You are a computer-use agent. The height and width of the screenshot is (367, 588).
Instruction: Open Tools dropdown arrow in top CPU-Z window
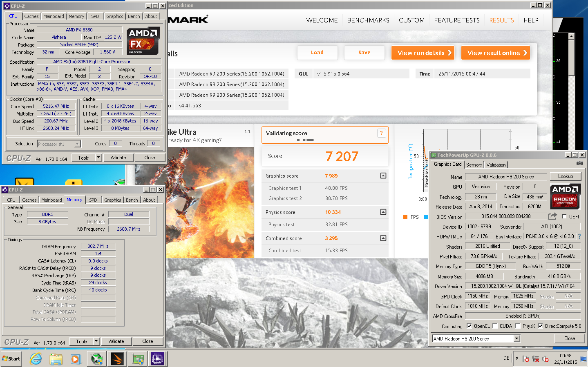(98, 158)
